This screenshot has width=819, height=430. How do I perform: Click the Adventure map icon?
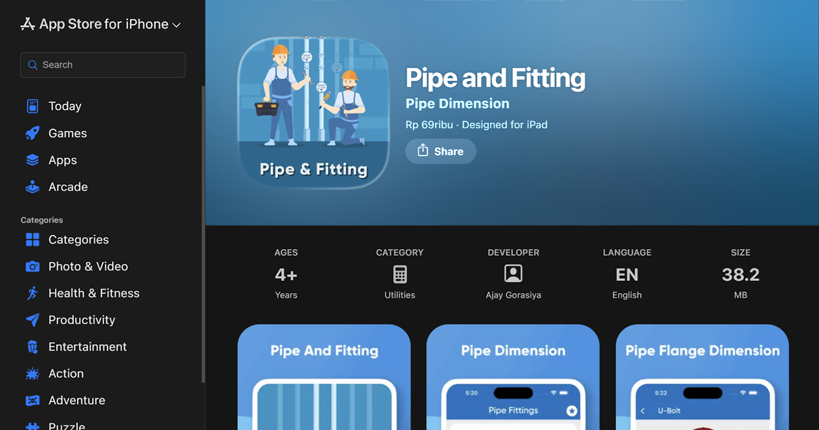point(32,400)
